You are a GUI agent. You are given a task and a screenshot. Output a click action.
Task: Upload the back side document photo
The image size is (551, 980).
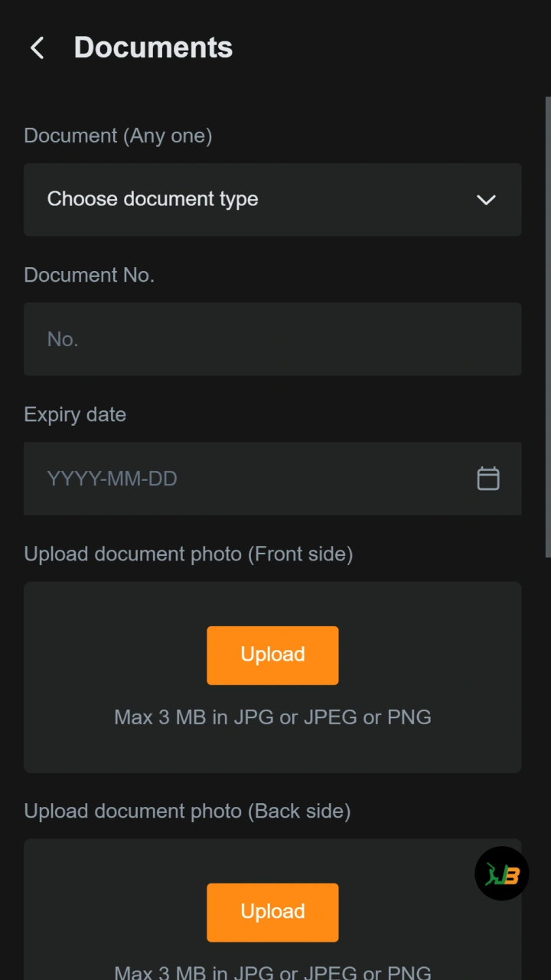(272, 913)
